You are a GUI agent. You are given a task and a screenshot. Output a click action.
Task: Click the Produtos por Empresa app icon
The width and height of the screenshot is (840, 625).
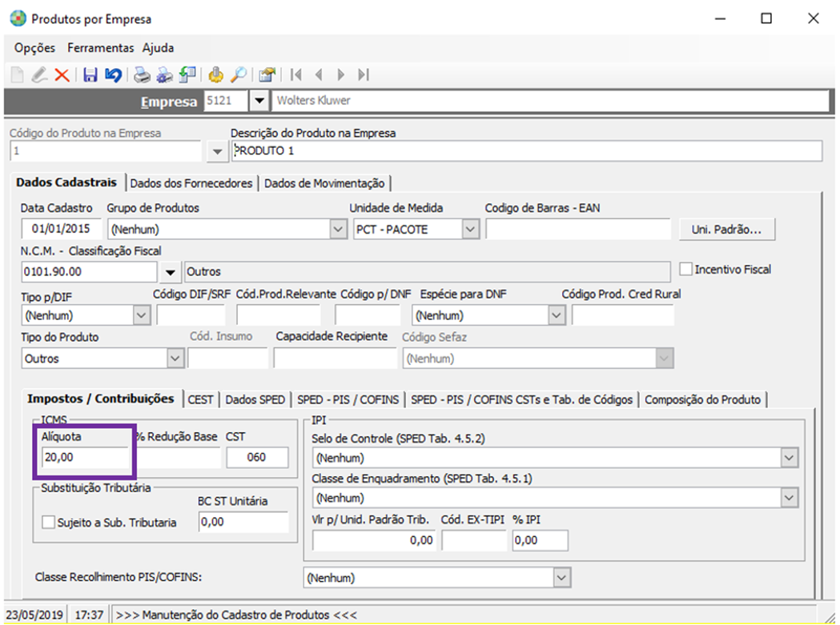(x=18, y=18)
